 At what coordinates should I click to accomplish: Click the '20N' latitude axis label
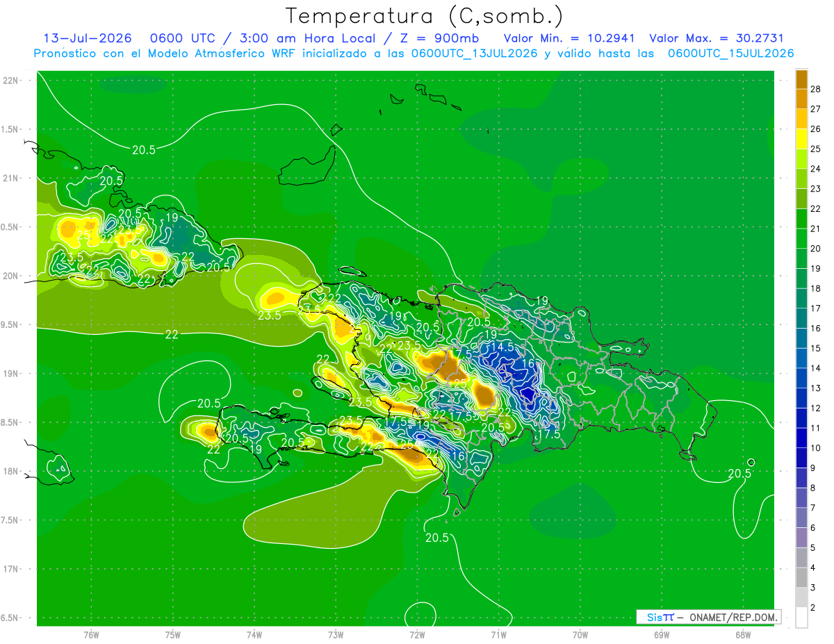pos(12,276)
